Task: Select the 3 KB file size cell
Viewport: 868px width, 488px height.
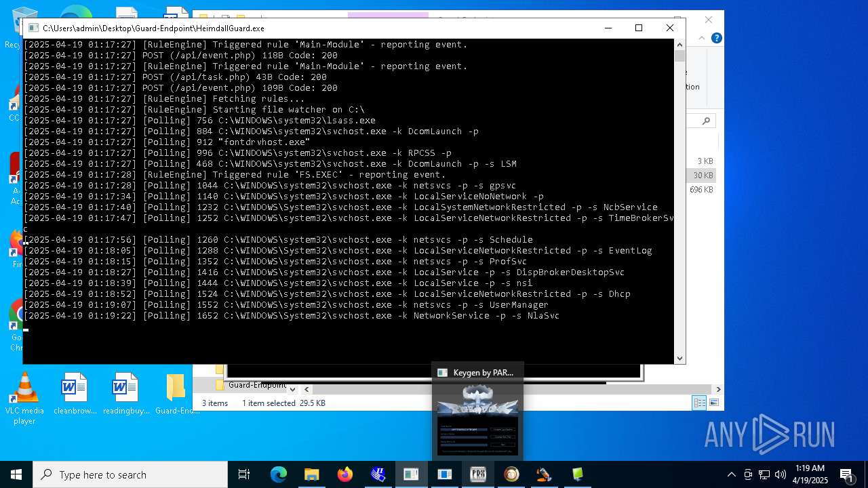Action: pyautogui.click(x=705, y=161)
